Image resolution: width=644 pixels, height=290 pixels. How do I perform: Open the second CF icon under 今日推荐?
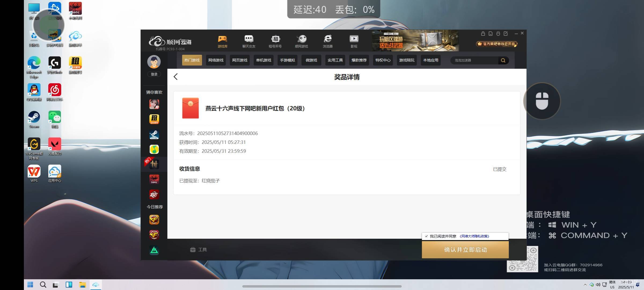pos(154,235)
